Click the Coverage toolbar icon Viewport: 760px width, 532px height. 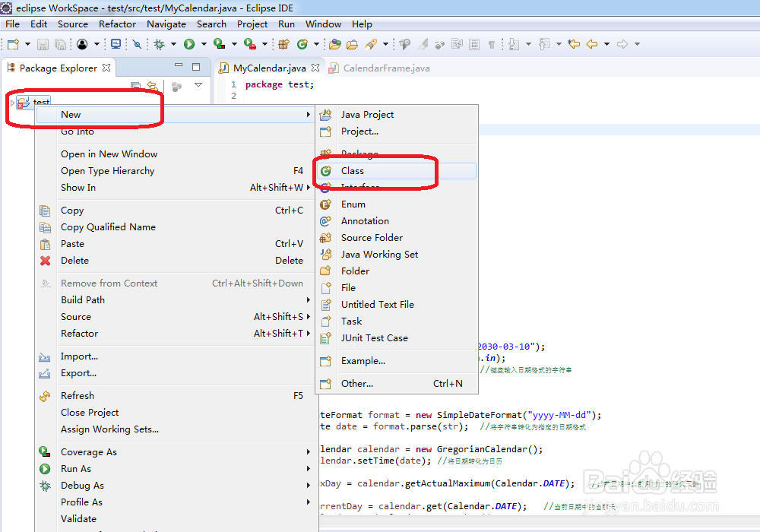(x=219, y=44)
